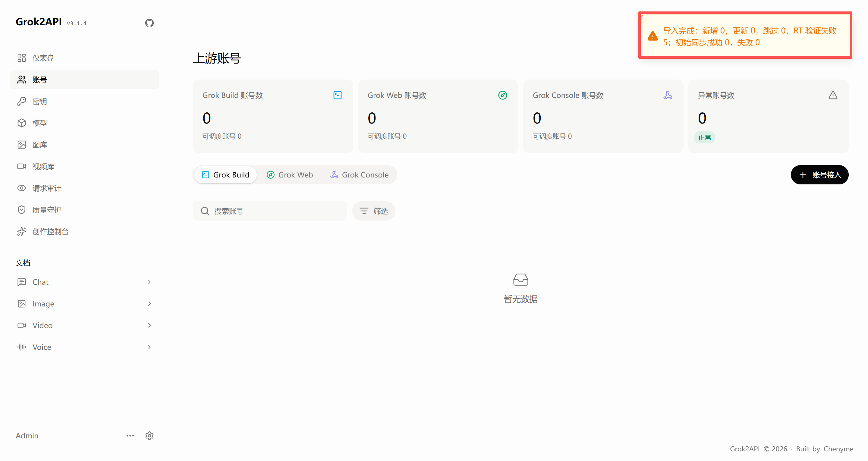Click the empty inbox icon above 暂无数据
The width and height of the screenshot is (868, 461).
[x=520, y=280]
